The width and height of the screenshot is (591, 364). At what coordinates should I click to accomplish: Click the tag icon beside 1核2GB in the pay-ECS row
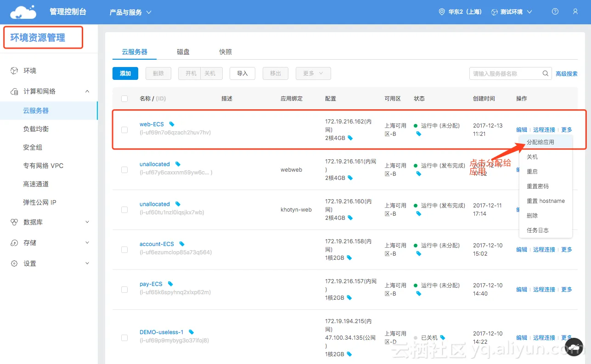tap(349, 298)
